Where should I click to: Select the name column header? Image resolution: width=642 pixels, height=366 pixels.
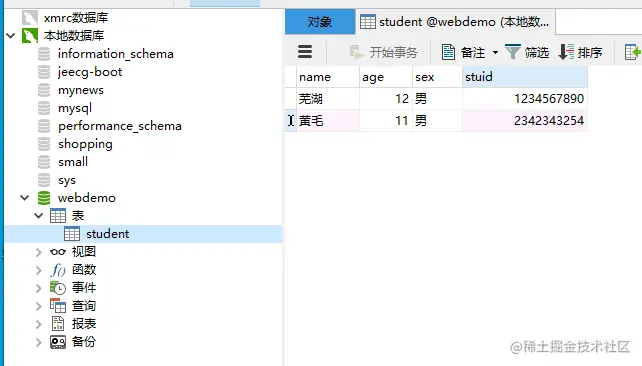click(328, 77)
